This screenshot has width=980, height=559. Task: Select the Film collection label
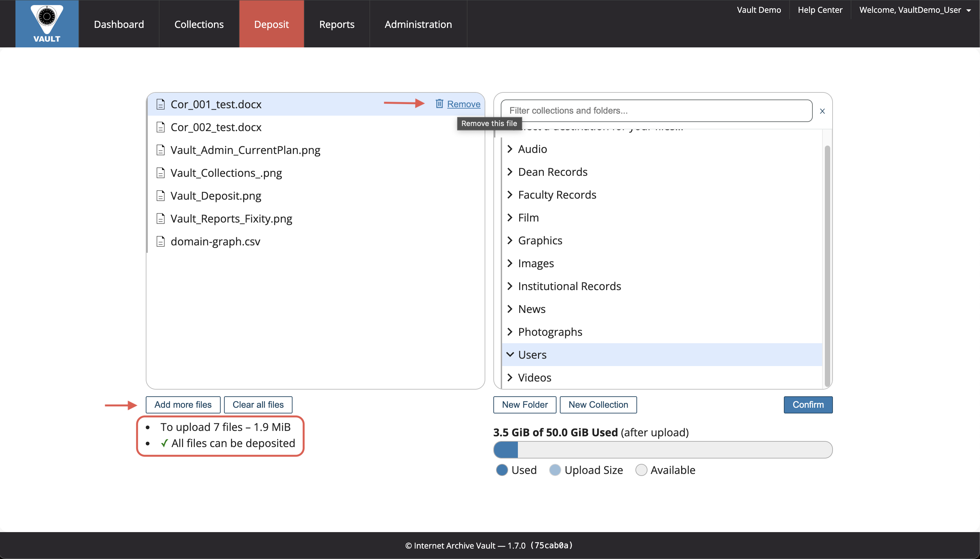point(528,218)
